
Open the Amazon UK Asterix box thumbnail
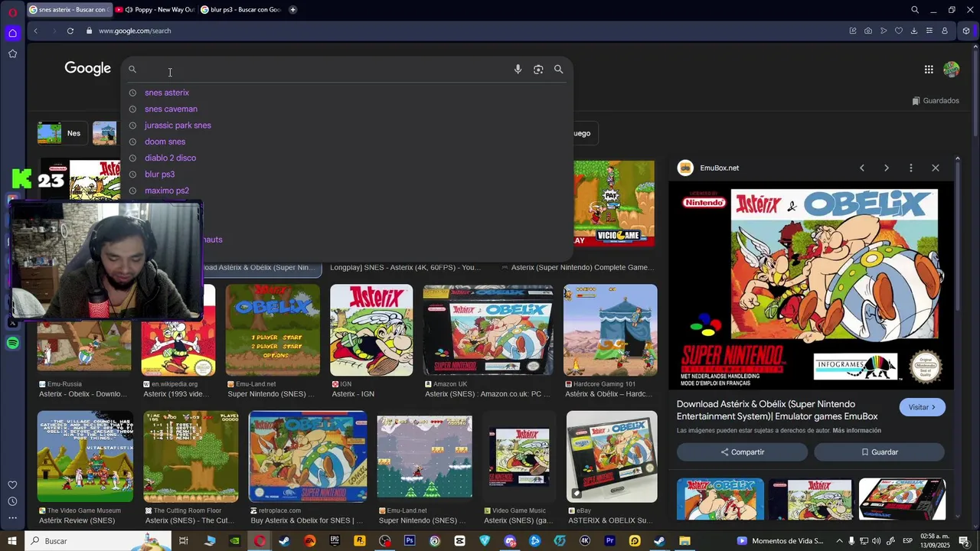(488, 330)
